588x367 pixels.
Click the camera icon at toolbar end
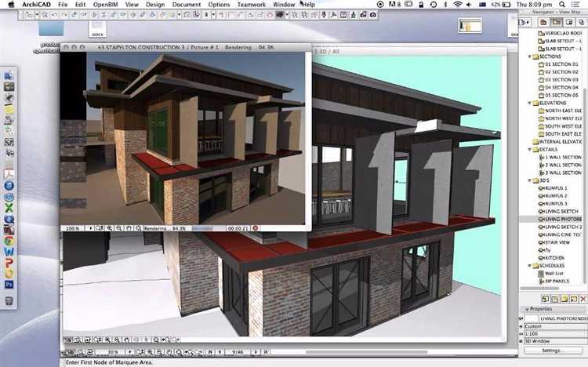372,15
